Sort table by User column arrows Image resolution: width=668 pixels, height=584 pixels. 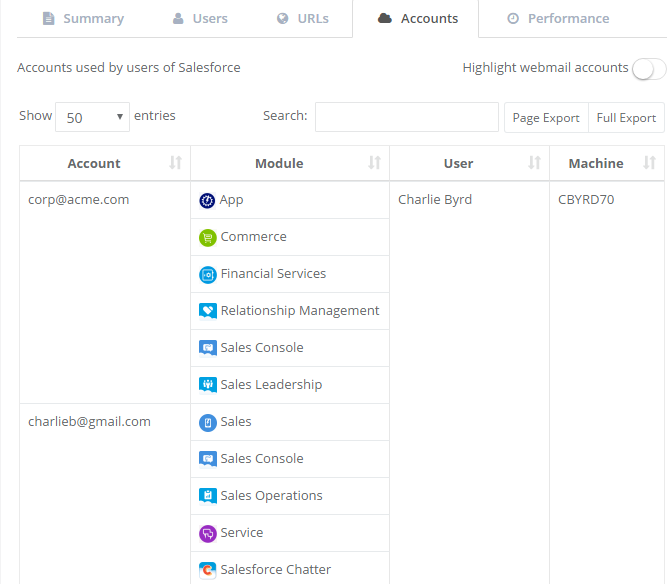pyautogui.click(x=535, y=163)
